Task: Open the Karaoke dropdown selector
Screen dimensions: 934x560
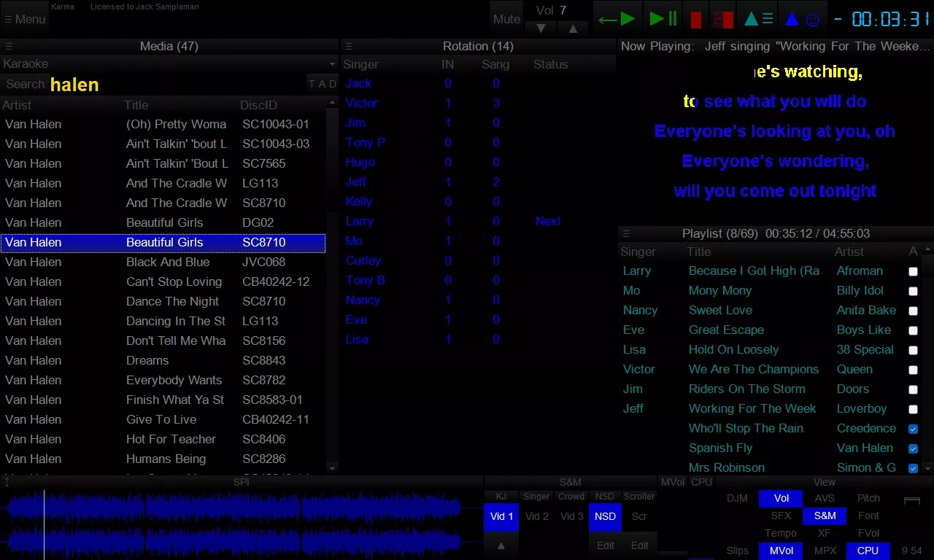Action: pos(332,63)
